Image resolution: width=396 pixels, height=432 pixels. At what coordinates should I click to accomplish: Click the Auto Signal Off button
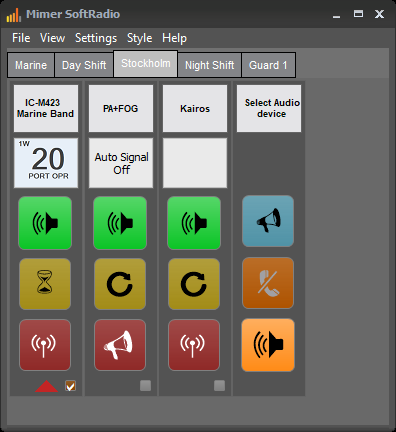point(121,163)
